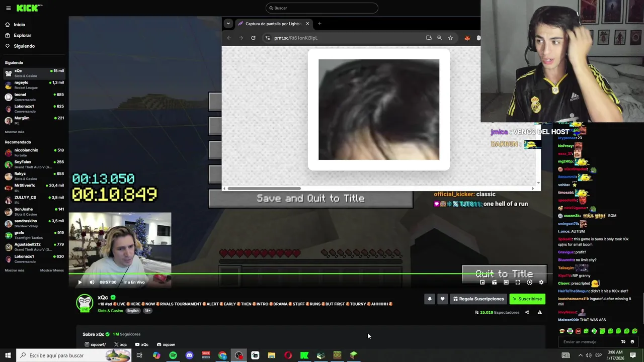Open xqcow Discord link
This screenshot has height=362, width=644.
pyautogui.click(x=166, y=344)
